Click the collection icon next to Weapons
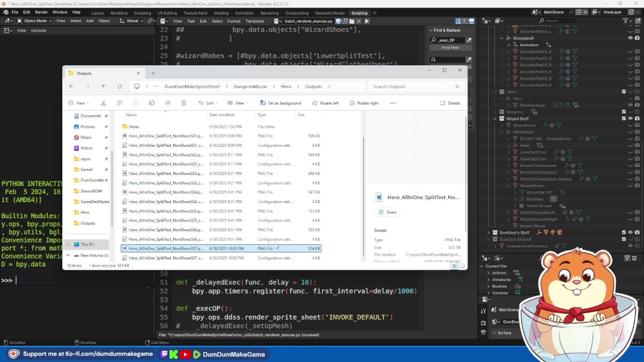This screenshot has width=644, height=362. click(x=502, y=112)
